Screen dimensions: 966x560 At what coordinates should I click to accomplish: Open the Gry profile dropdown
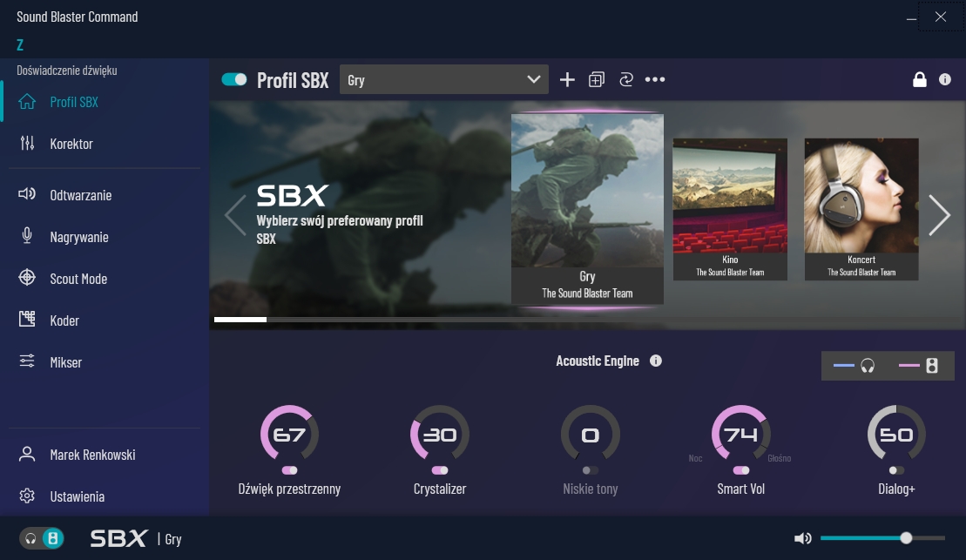(443, 79)
